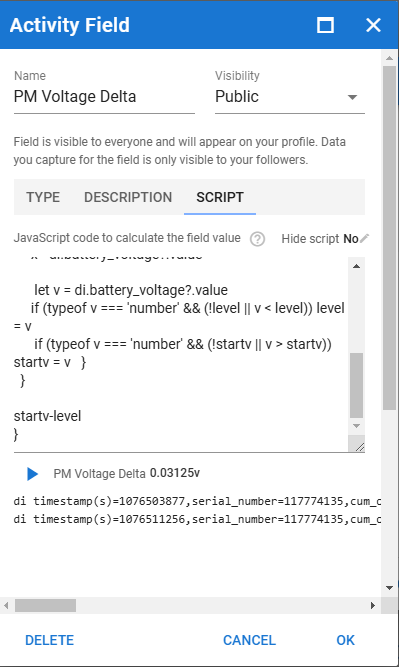Click the horizontal scrollbar right arrow
This screenshot has width=399, height=667.
click(373, 605)
